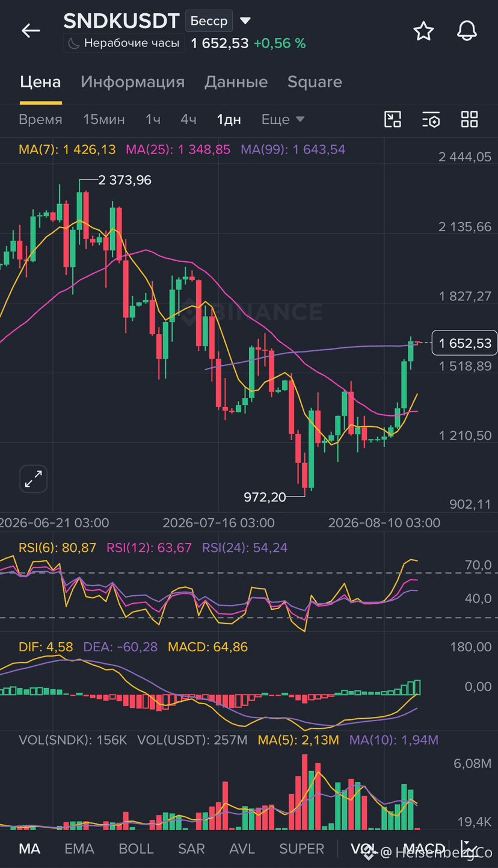Enable the EMA overlay indicator
The height and width of the screenshot is (868, 498).
(x=79, y=849)
